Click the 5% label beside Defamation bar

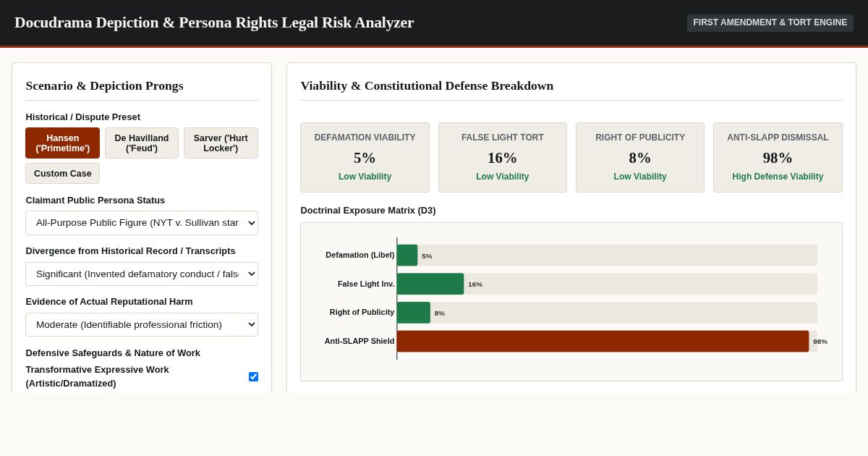pos(427,256)
